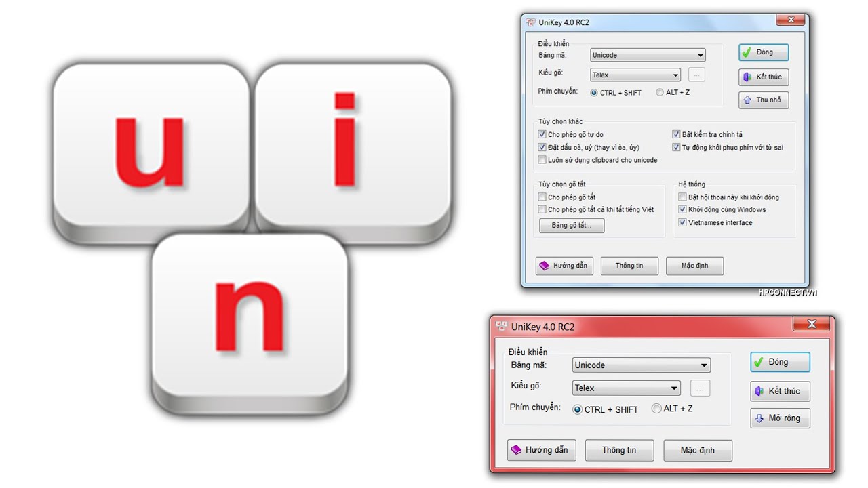Click the large red 'n' key logo
The width and height of the screenshot is (868, 488).
pos(250,324)
